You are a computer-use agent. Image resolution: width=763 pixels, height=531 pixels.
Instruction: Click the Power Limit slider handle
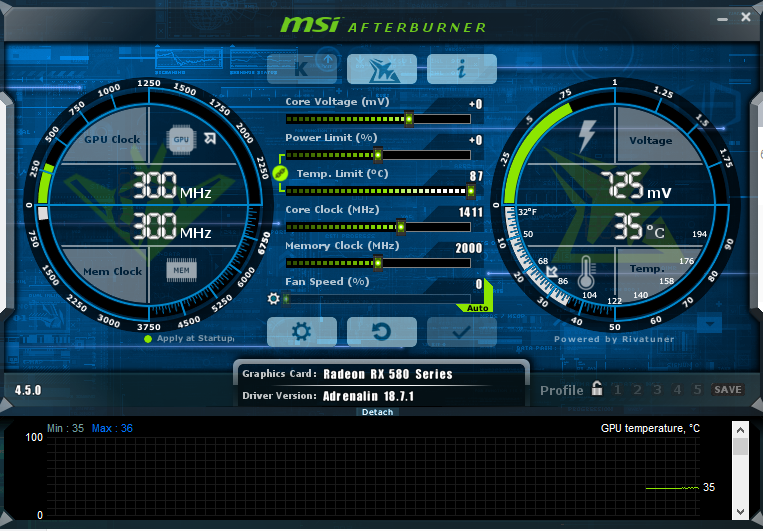click(x=378, y=155)
